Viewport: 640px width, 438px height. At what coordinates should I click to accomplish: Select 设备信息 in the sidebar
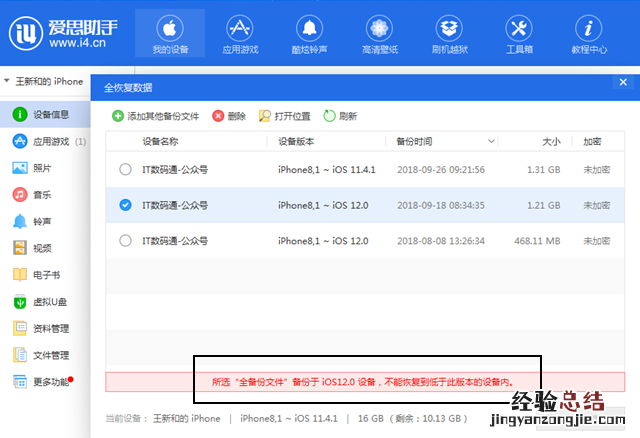pyautogui.click(x=45, y=114)
